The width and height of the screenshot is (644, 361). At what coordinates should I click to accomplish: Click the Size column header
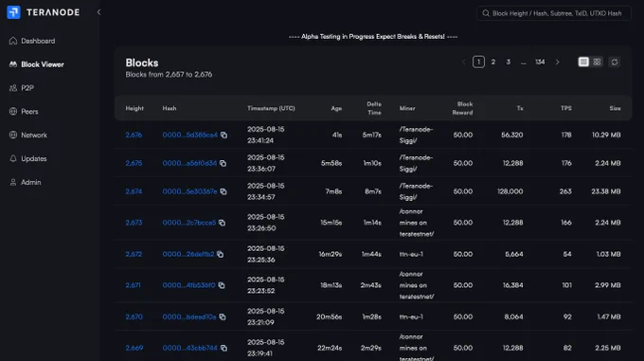tap(615, 108)
